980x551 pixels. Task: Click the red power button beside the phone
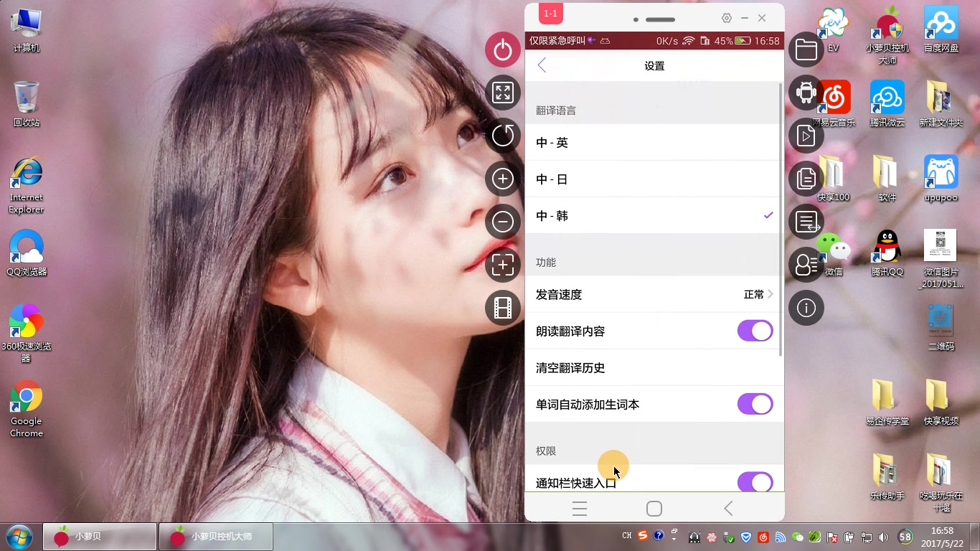tap(503, 50)
